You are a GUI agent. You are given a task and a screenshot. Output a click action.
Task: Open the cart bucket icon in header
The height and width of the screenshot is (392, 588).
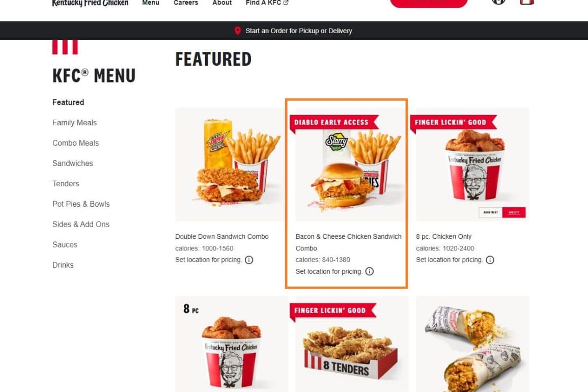point(526,2)
